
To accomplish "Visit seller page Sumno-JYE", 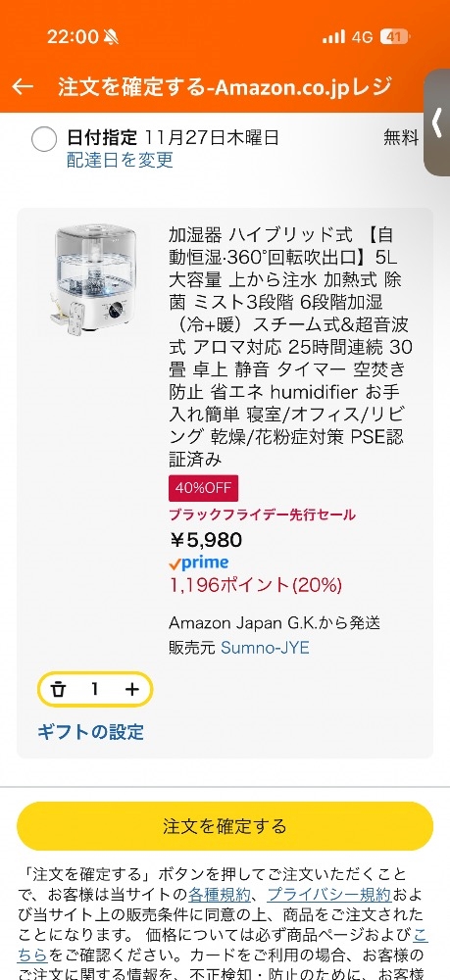I will click(x=265, y=648).
